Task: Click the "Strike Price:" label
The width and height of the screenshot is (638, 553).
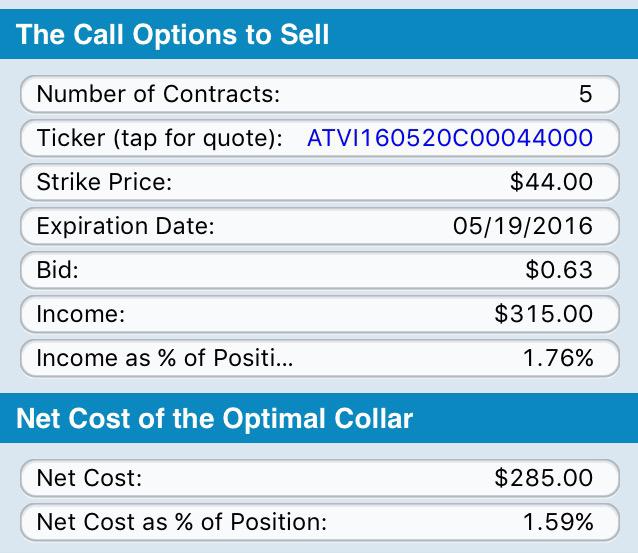Action: (104, 182)
